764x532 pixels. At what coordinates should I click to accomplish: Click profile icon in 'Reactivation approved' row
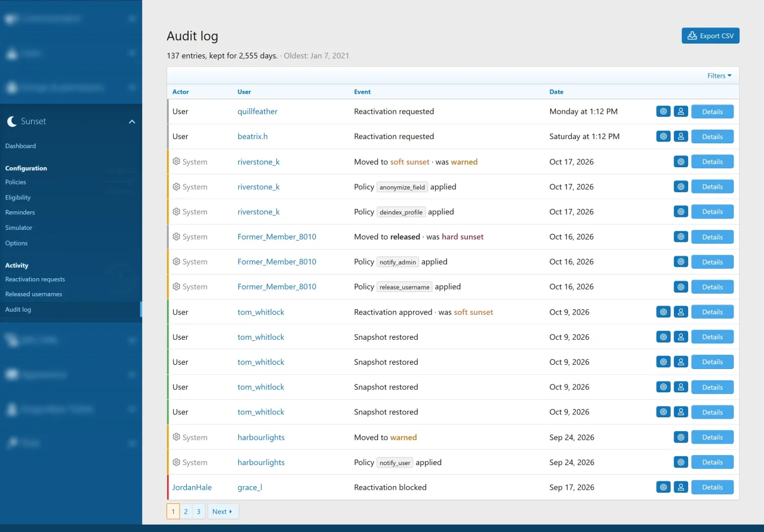pyautogui.click(x=681, y=312)
